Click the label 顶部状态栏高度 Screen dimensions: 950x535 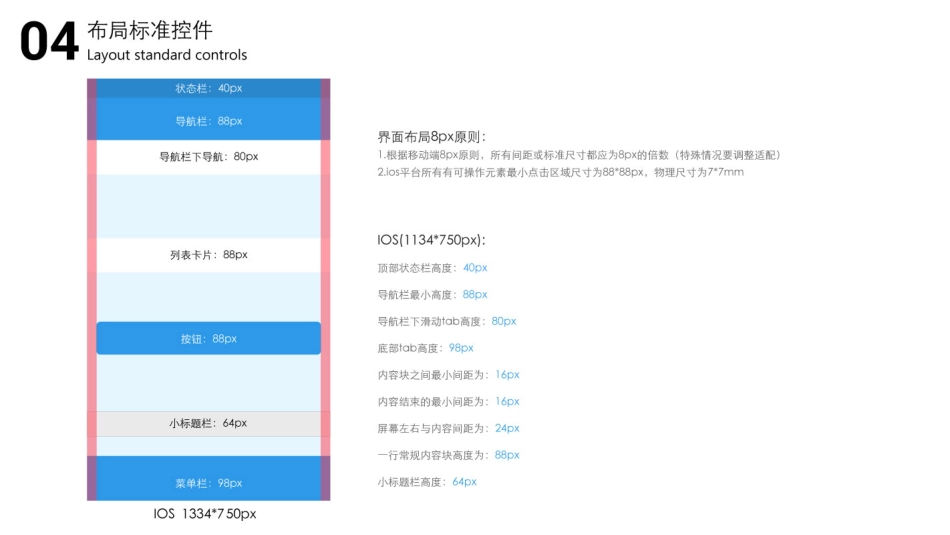click(x=417, y=268)
